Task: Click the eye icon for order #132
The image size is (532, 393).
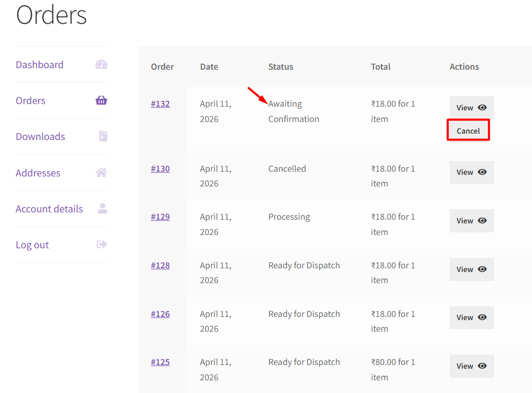Action: tap(482, 107)
